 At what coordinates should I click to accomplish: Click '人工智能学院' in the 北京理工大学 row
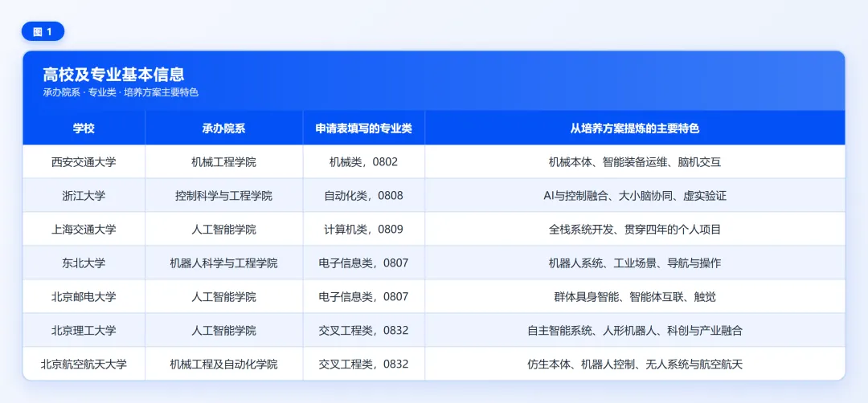223,331
